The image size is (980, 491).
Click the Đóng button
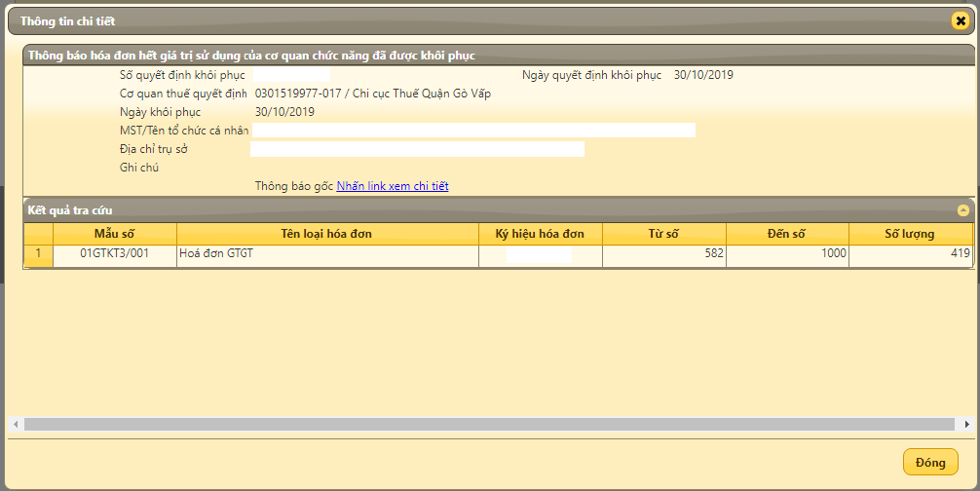click(930, 463)
